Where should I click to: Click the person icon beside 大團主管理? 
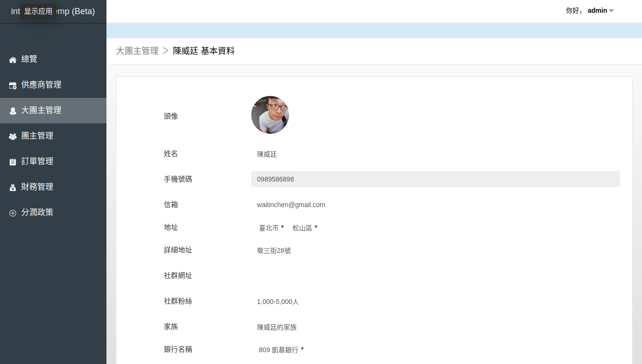pyautogui.click(x=13, y=111)
